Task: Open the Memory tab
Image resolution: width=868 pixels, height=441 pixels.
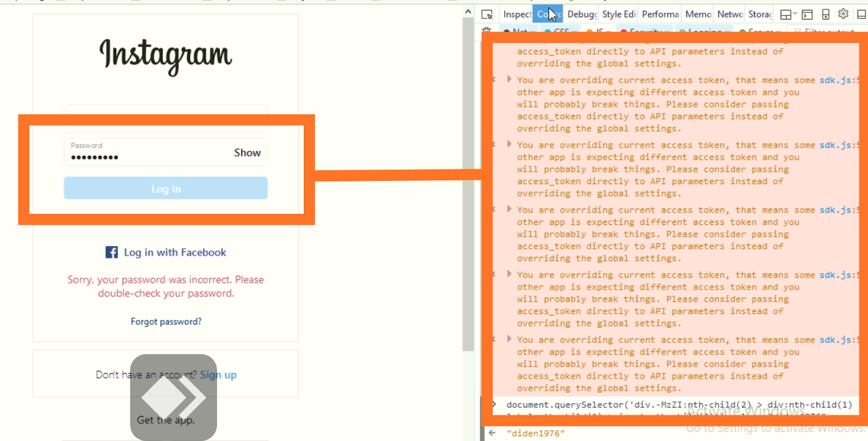Action: [698, 14]
